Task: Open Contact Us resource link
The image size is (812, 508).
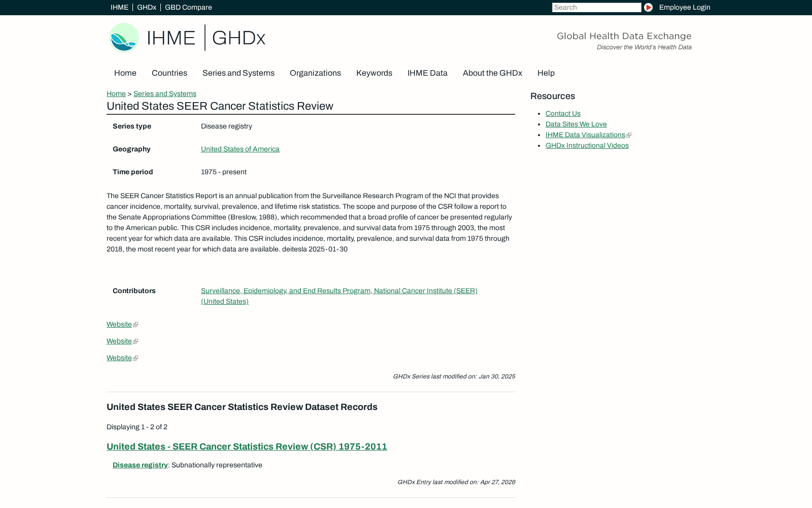Action: pos(563,113)
